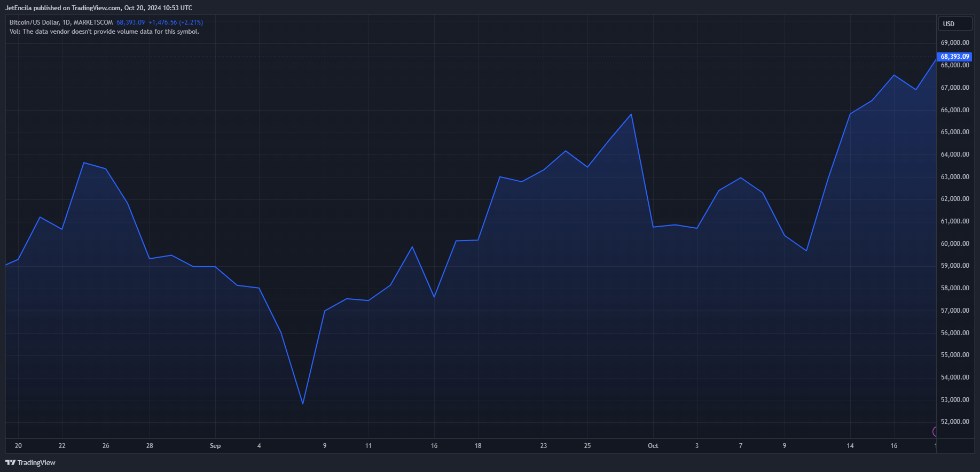The width and height of the screenshot is (980, 472).
Task: Click the TradingView logo icon
Action: point(10,463)
